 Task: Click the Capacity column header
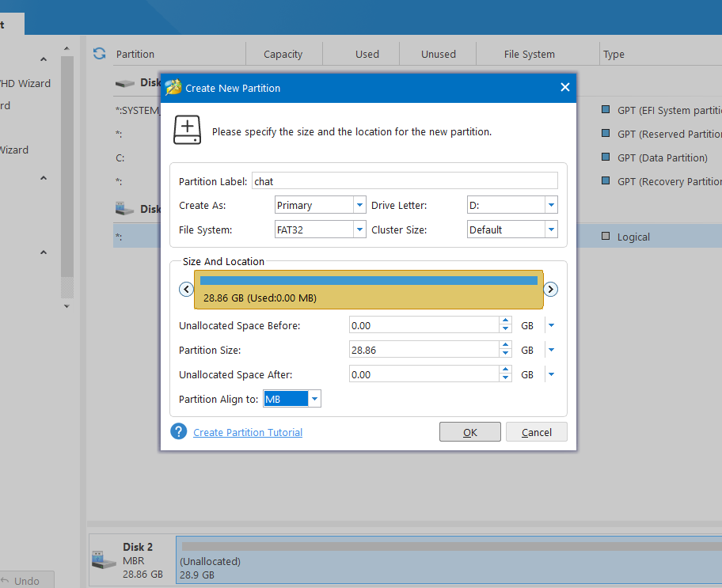(x=283, y=55)
